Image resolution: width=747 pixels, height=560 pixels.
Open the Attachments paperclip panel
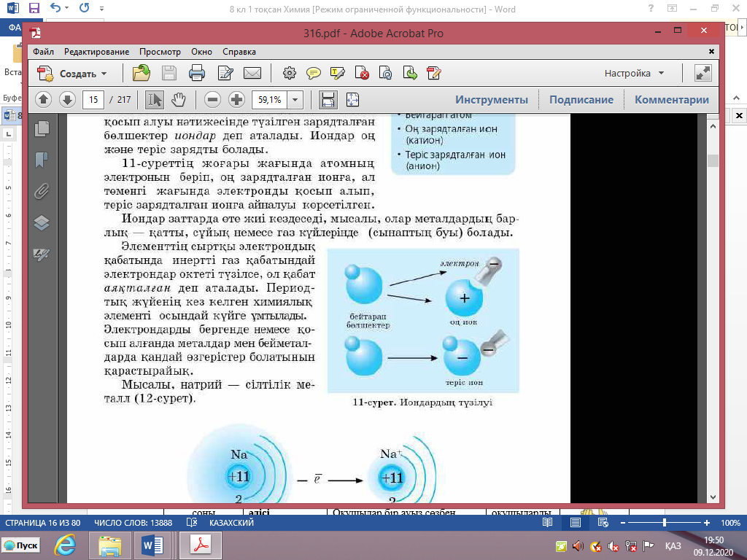point(42,192)
